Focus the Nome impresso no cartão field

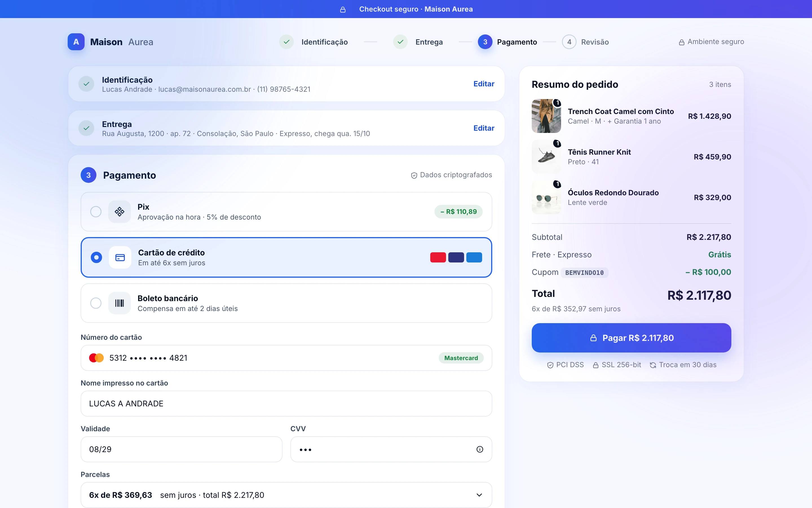[x=286, y=404]
